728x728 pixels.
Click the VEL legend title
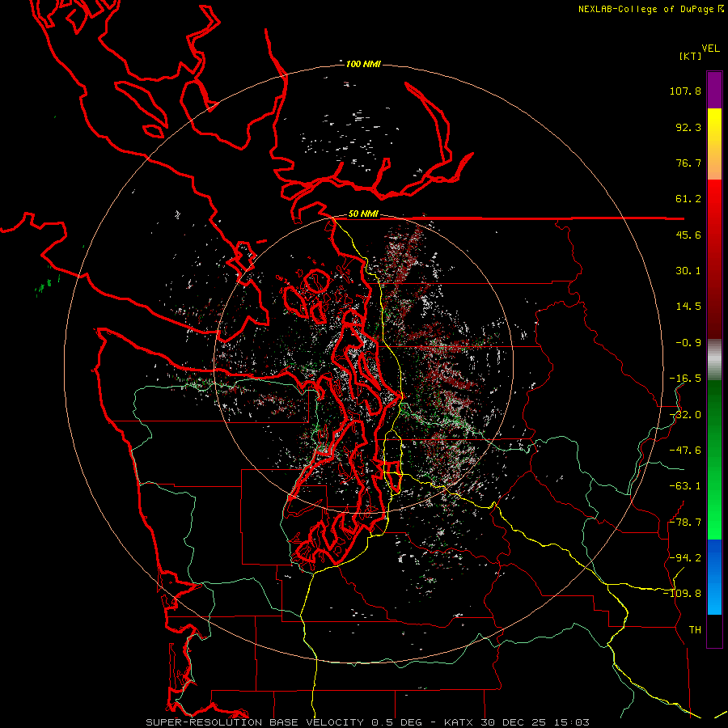(710, 49)
